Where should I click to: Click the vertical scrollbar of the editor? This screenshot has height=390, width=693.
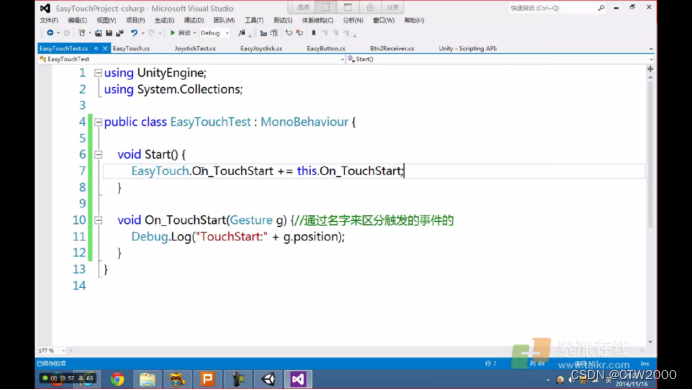tap(650, 155)
